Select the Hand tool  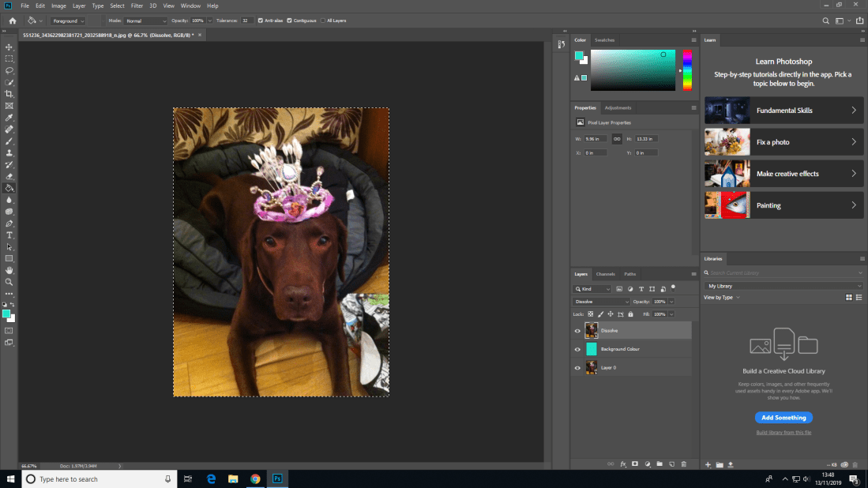pyautogui.click(x=9, y=270)
